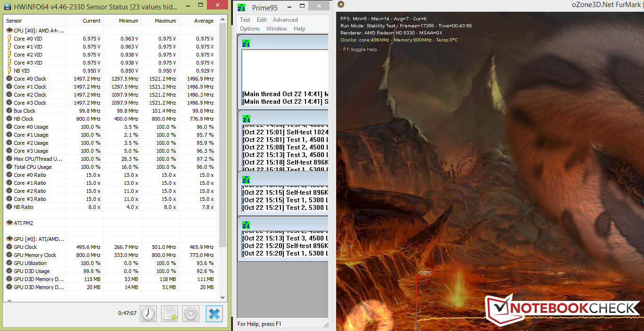The width and height of the screenshot is (644, 331).
Task: Click the FurMark title bar app icon
Action: [341, 4]
